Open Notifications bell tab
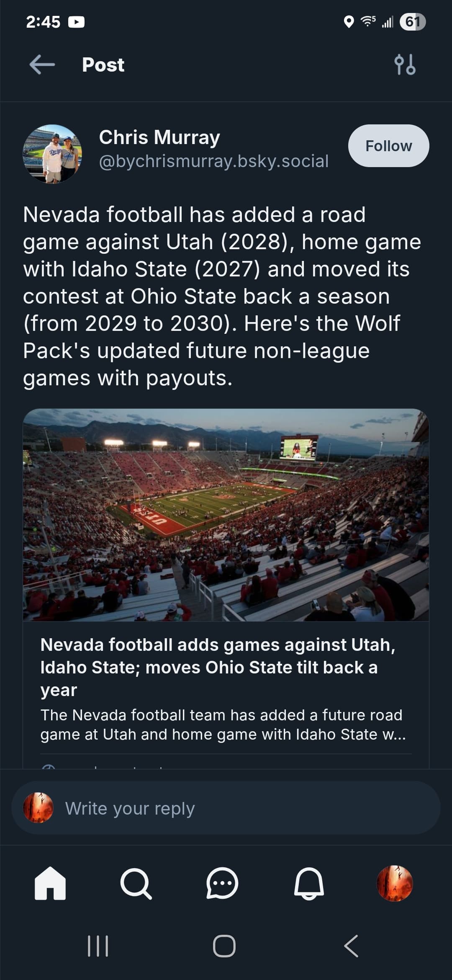The height and width of the screenshot is (980, 452). click(x=309, y=883)
